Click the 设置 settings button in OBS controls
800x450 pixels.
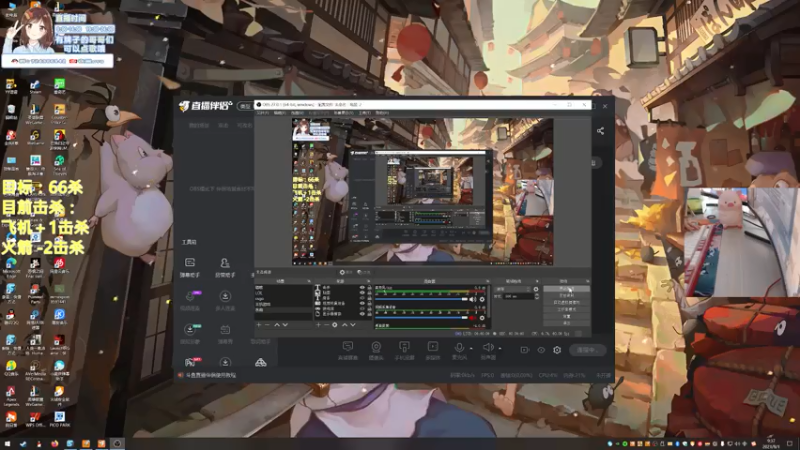click(x=566, y=316)
